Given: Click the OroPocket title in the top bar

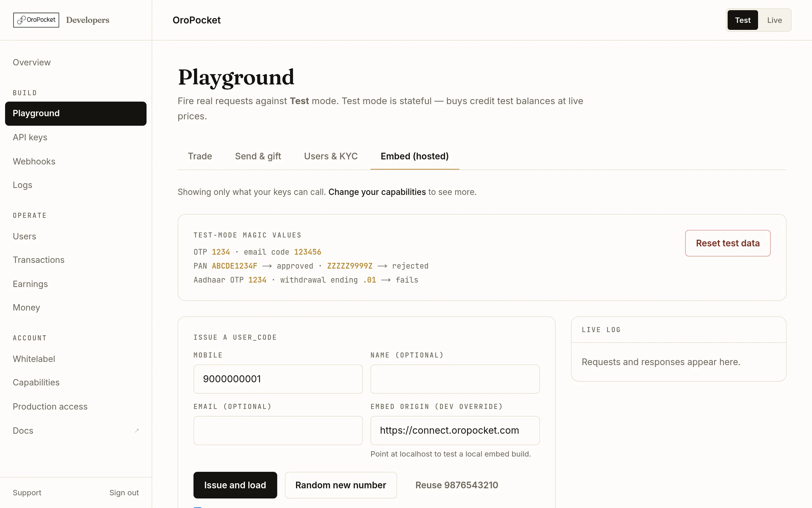Looking at the screenshot, I should coord(196,20).
